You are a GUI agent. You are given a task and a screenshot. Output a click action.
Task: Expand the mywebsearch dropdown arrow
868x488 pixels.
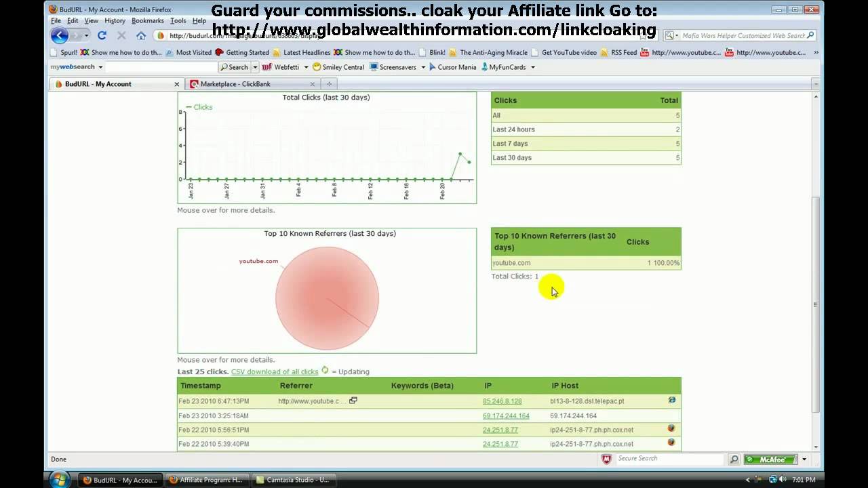click(100, 67)
